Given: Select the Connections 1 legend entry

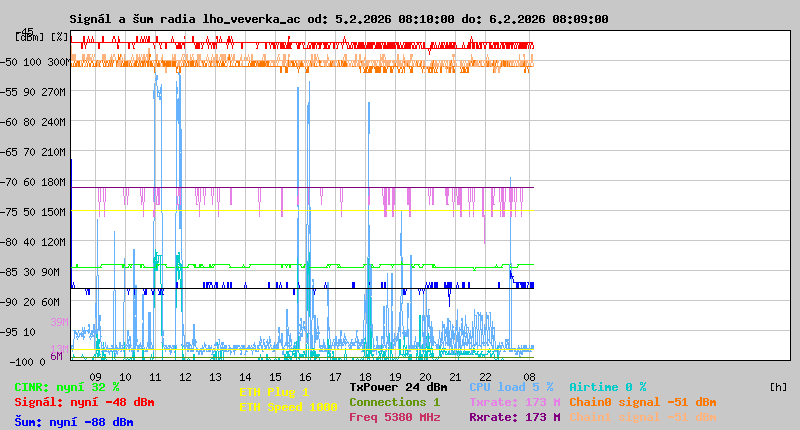Looking at the screenshot, I should (x=394, y=402).
